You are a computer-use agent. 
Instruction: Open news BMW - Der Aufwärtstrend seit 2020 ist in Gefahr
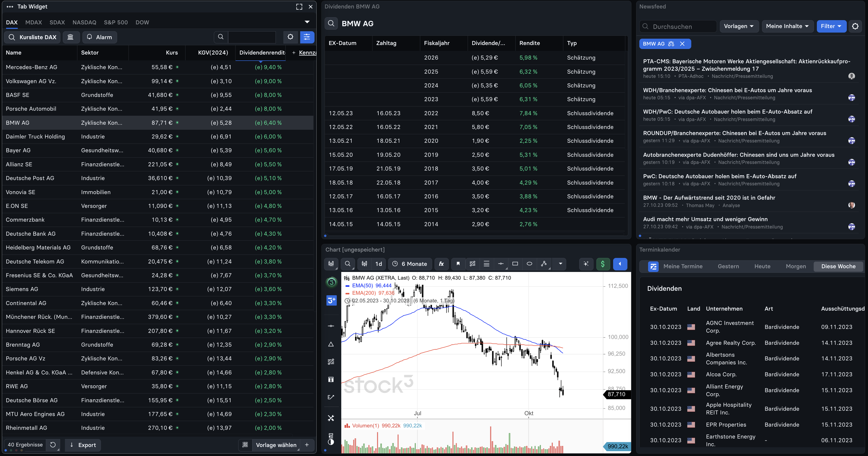click(709, 198)
